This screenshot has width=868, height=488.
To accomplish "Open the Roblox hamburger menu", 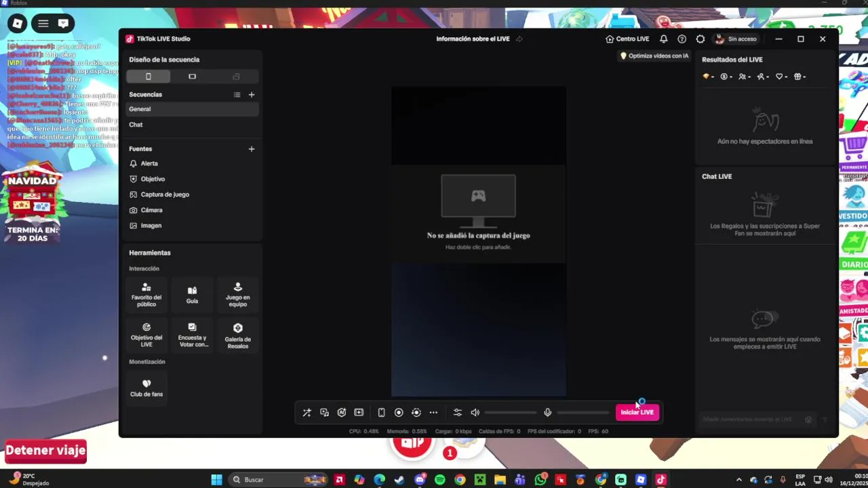I will click(x=43, y=24).
